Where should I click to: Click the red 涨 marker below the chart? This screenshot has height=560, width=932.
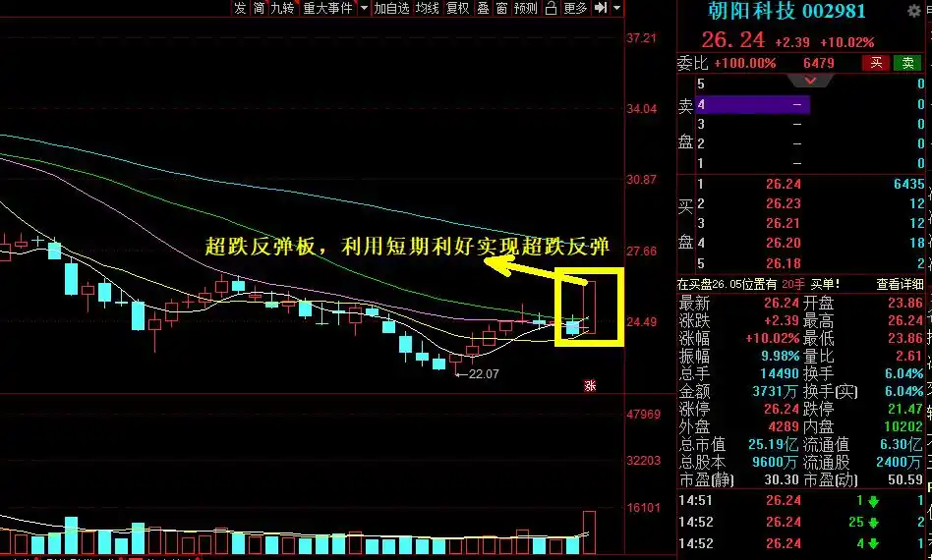point(590,385)
